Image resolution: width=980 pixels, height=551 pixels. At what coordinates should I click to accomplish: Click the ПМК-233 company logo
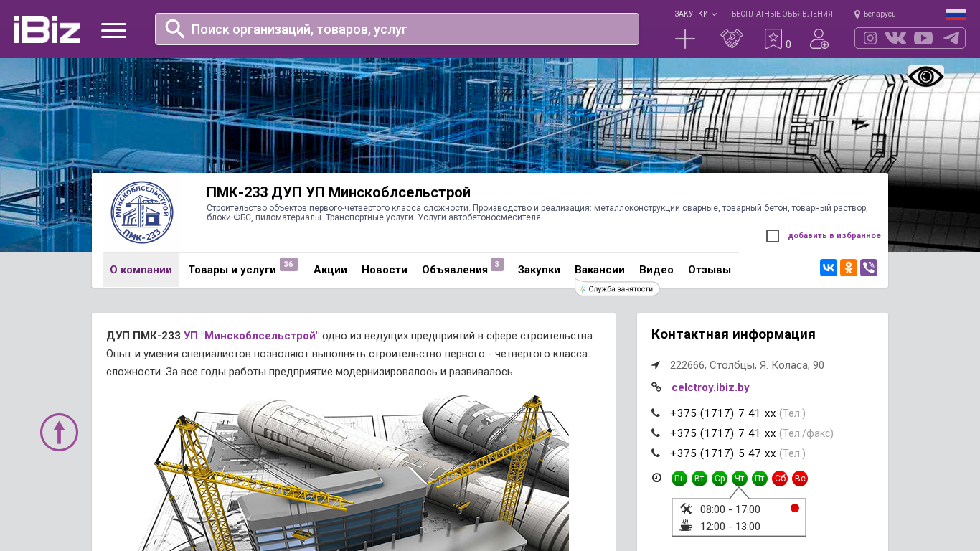point(142,212)
